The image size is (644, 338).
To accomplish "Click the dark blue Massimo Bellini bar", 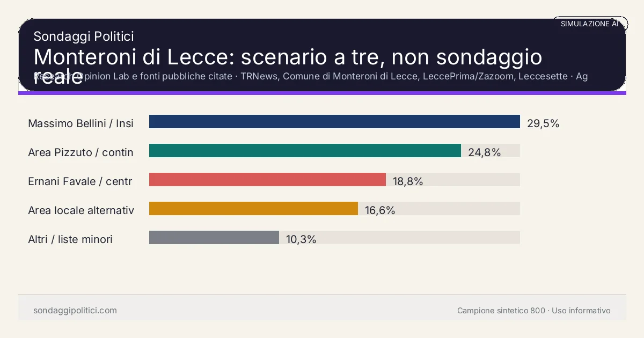I will click(x=334, y=122).
